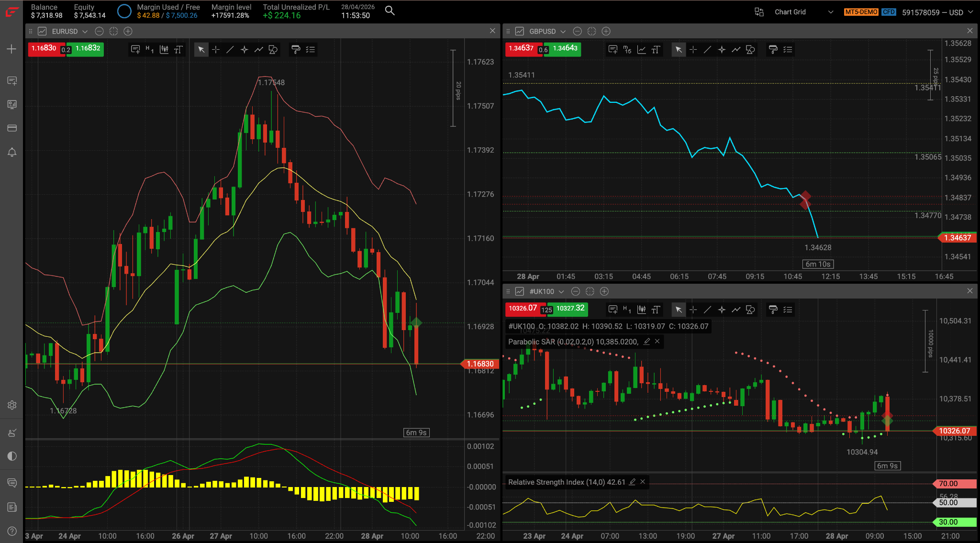
Task: Click the 1.16830 price marker on EURUSD axis
Action: tap(480, 364)
